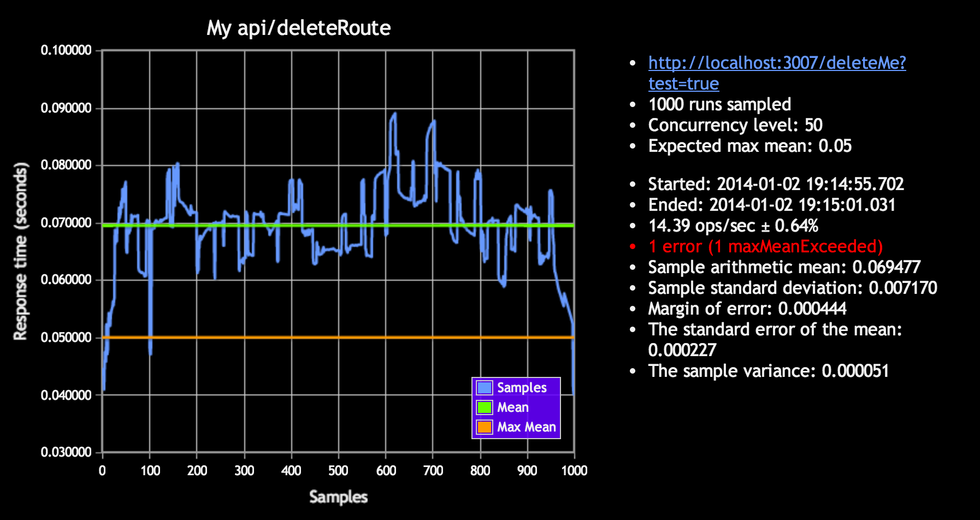
Task: Click 'Margin of error: 0.000444' line
Action: (747, 309)
